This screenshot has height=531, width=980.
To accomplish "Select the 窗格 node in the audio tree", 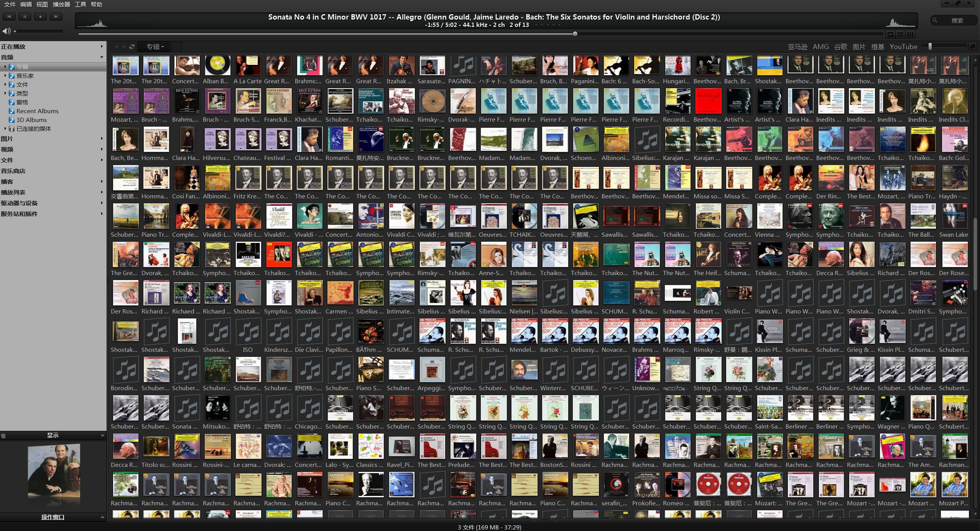I will coord(22,102).
